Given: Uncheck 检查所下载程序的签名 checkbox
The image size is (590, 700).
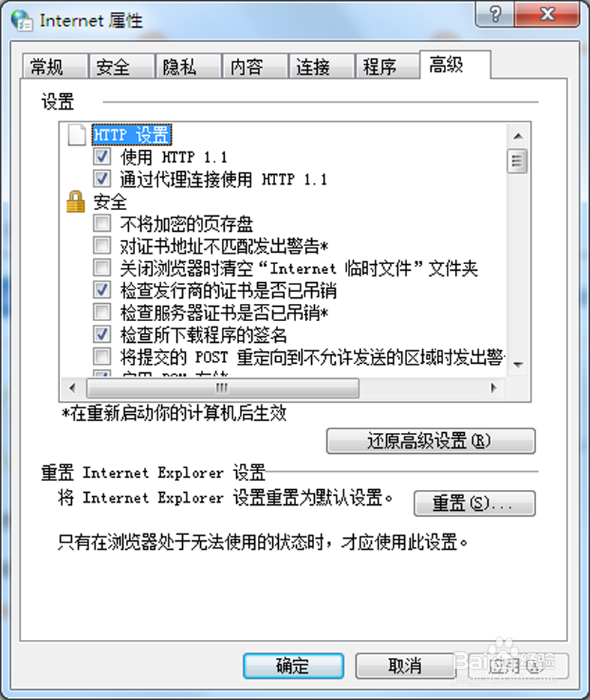Looking at the screenshot, I should (102, 335).
